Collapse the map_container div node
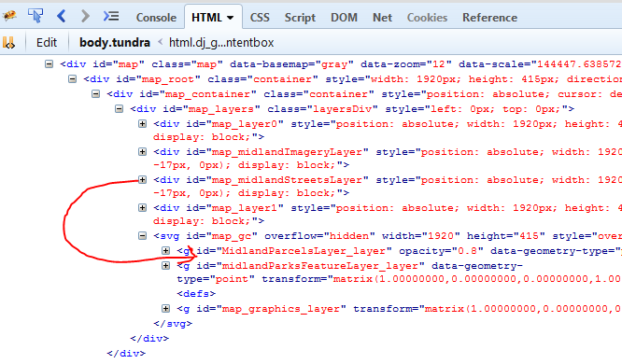The height and width of the screenshot is (364, 622). click(95, 94)
